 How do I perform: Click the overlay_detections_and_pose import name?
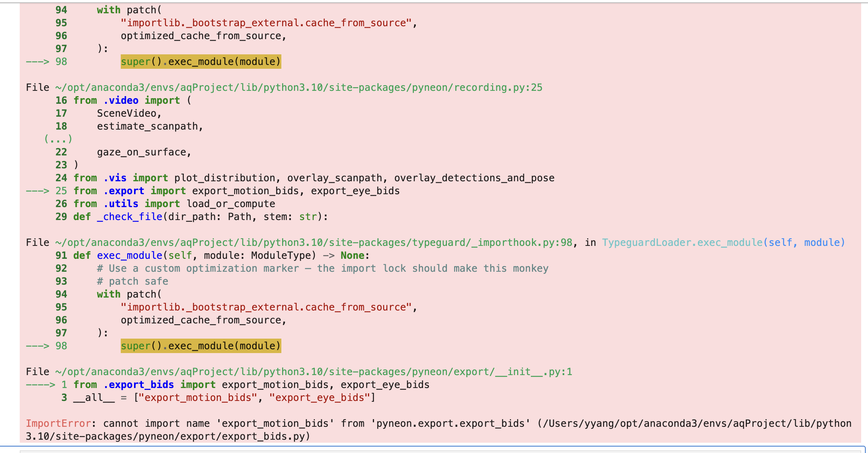[474, 178]
